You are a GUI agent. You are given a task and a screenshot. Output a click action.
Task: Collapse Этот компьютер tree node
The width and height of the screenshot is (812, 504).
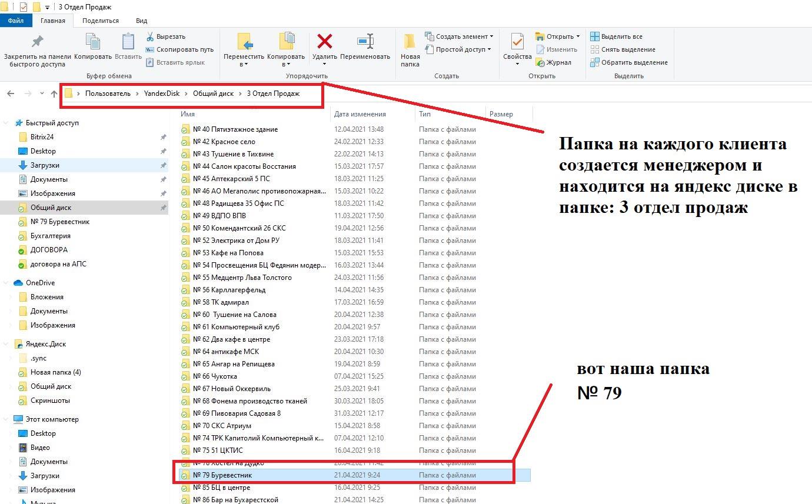coord(6,419)
